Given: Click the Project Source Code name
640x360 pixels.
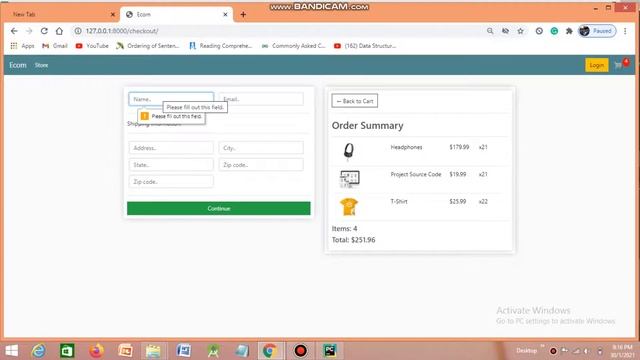Looking at the screenshot, I should pos(416,174).
